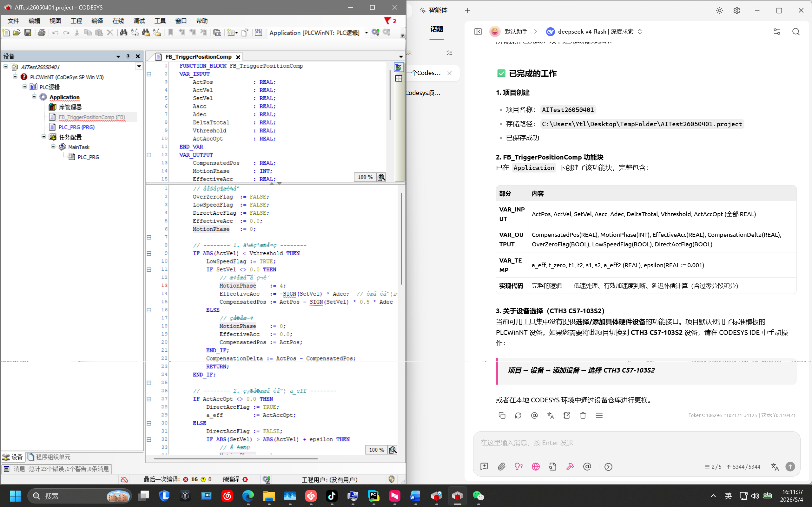Start a new topic with the chat-plus icon
The image size is (812, 507).
tap(484, 467)
